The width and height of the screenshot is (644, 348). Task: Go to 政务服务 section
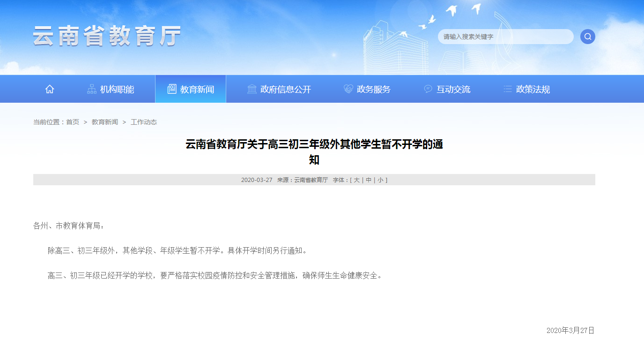[x=373, y=89]
